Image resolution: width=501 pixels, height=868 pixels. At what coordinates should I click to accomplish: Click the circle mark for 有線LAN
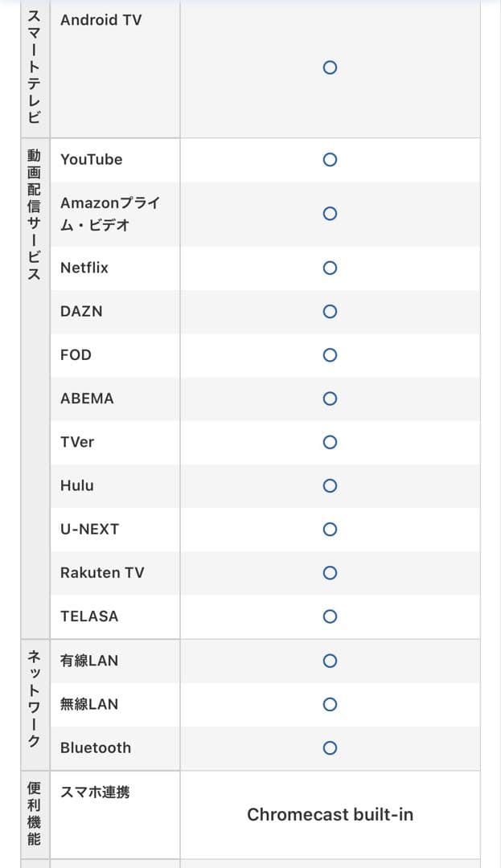tap(330, 661)
